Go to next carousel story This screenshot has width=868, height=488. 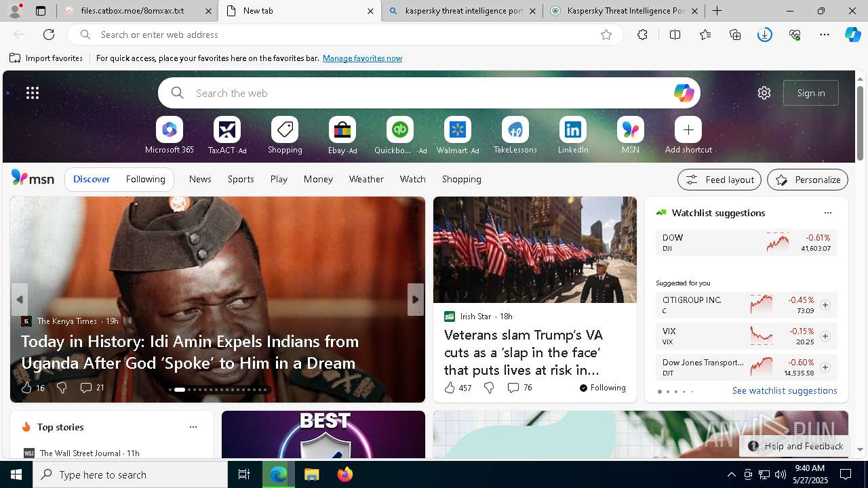pyautogui.click(x=416, y=300)
